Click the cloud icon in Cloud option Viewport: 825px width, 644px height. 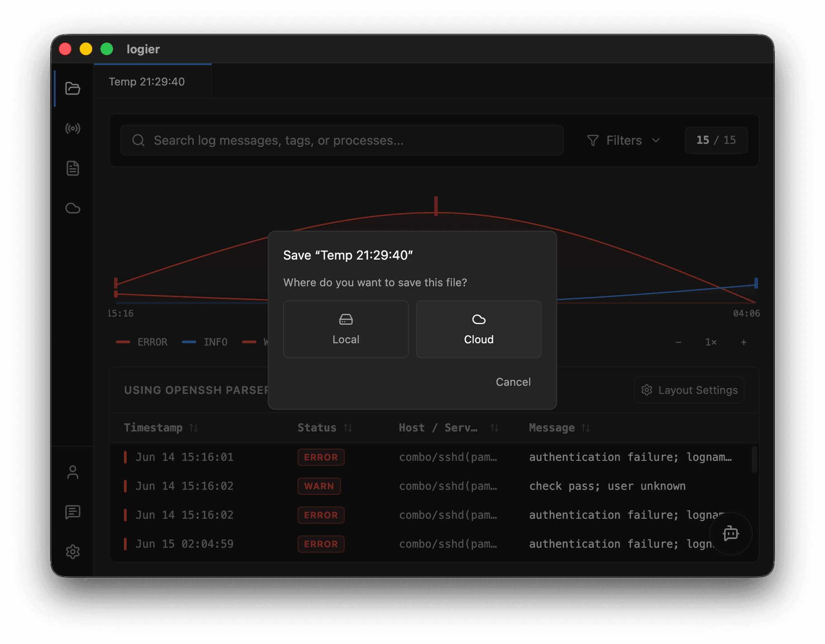[x=479, y=319]
